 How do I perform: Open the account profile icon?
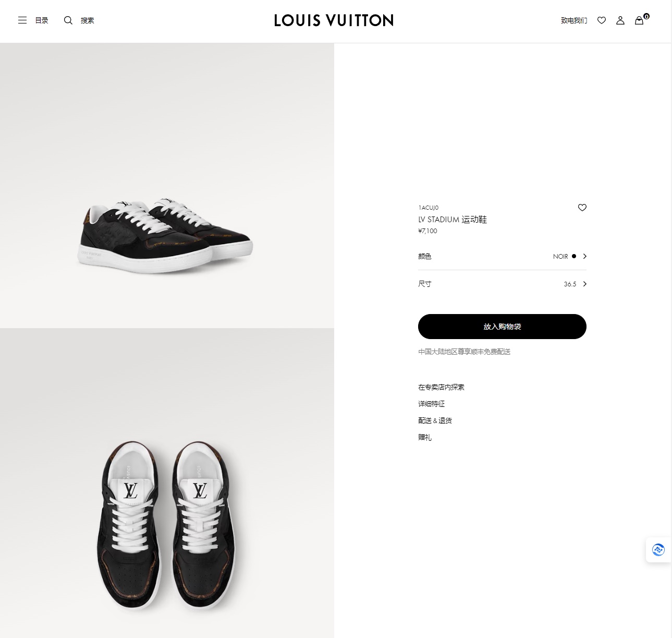tap(620, 20)
